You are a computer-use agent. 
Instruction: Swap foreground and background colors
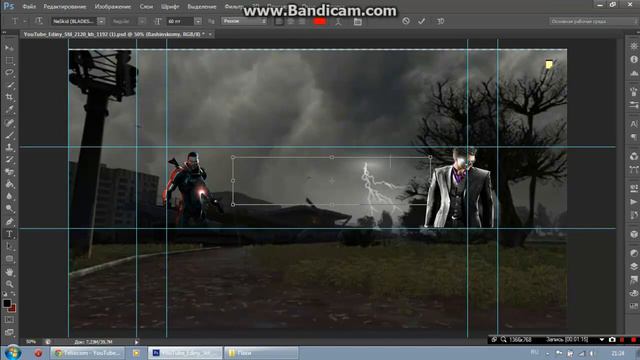point(13,294)
